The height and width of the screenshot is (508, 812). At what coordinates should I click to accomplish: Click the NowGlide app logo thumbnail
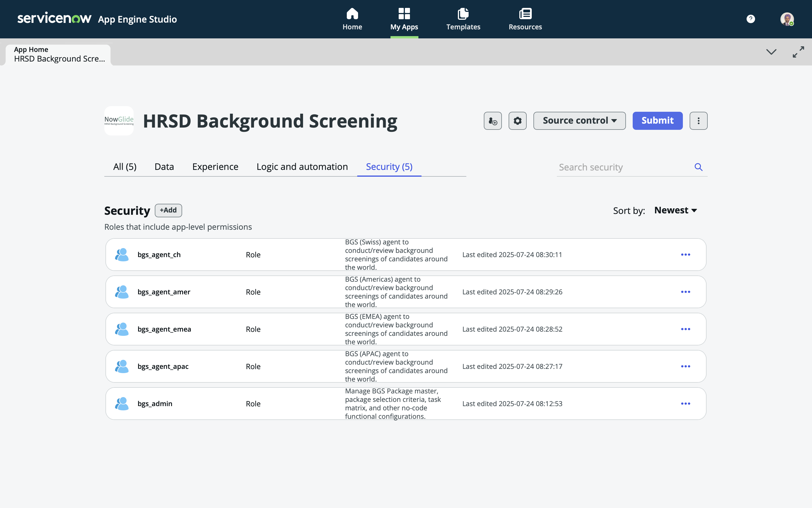coord(119,121)
